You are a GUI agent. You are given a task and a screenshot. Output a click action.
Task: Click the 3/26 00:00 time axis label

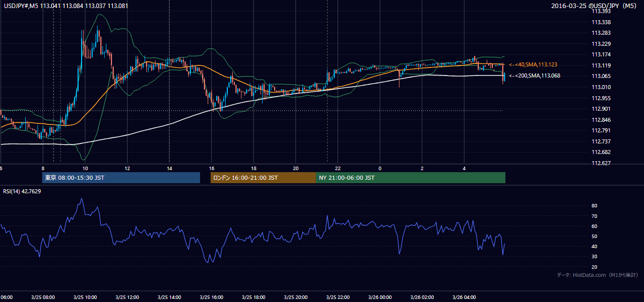pyautogui.click(x=380, y=297)
